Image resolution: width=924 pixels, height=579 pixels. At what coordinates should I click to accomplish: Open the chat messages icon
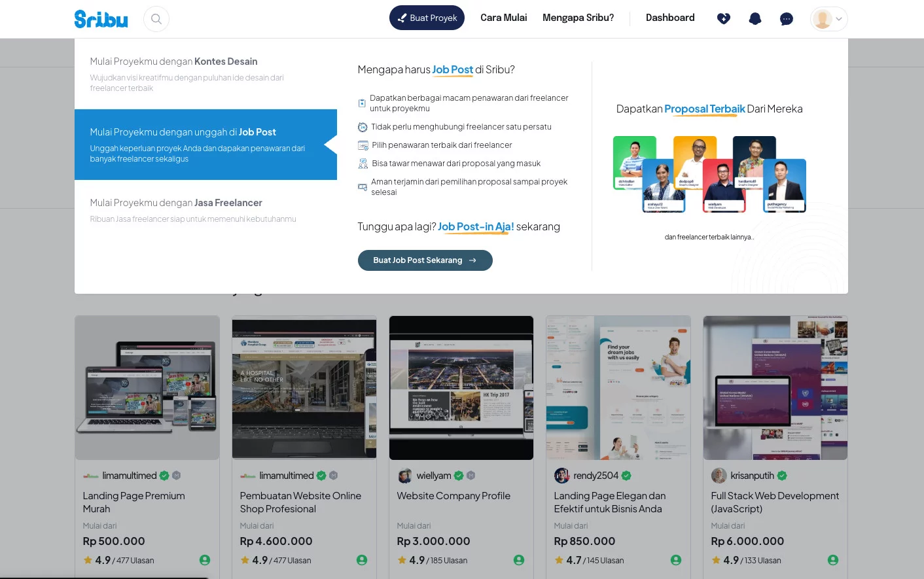pos(787,19)
